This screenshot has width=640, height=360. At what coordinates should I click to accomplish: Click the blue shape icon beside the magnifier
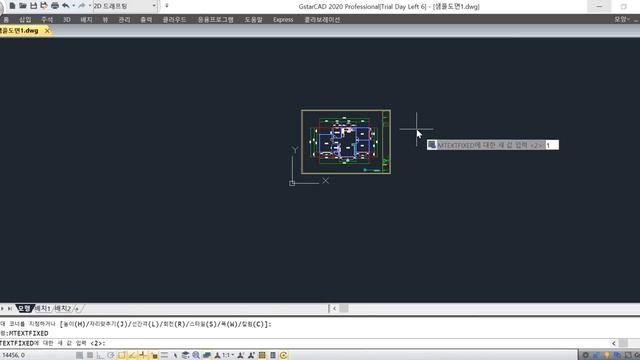pos(207,355)
